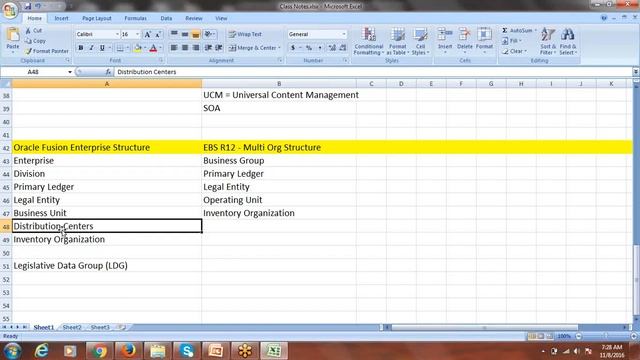
Task: Align text to the right
Action: [x=196, y=48]
